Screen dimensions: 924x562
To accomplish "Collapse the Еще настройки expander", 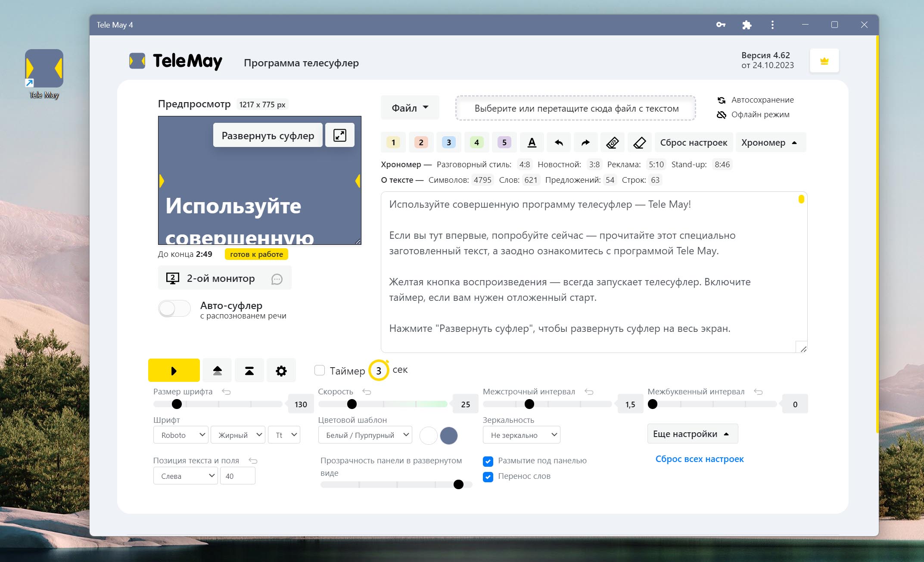I will (x=693, y=434).
